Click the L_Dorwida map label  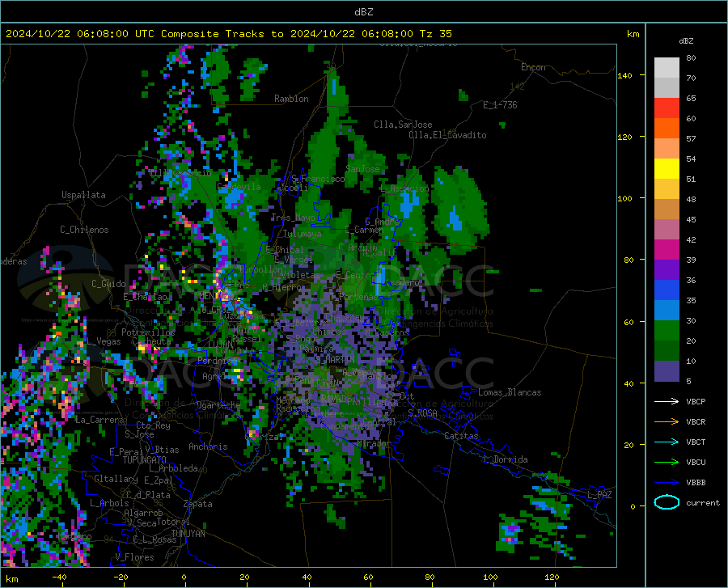505,459
